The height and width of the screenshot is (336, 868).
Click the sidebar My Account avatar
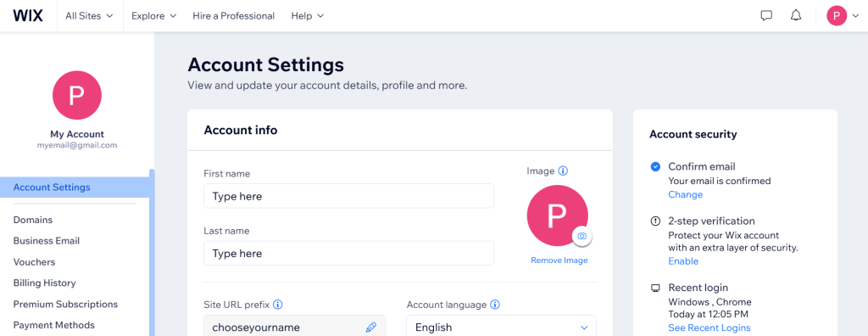coord(77,95)
